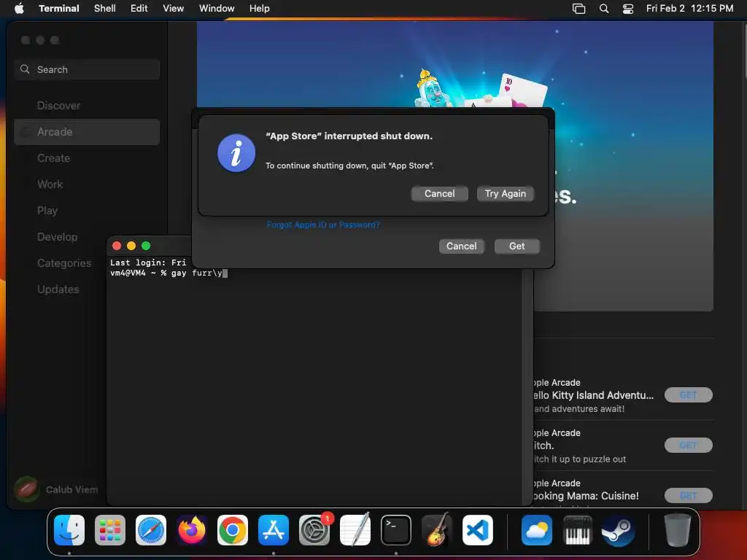This screenshot has width=747, height=560.
Task: Open Finder from the Dock
Action: 69,530
